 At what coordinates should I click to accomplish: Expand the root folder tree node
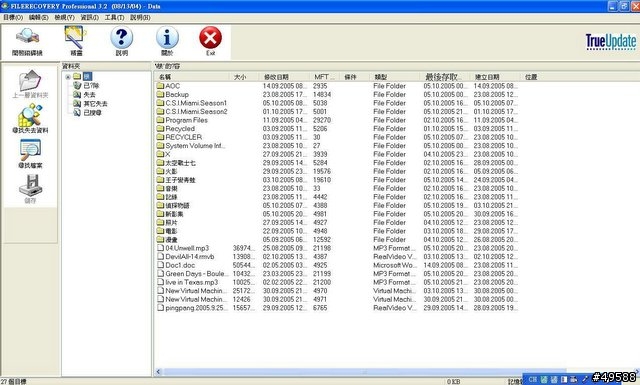(68, 77)
